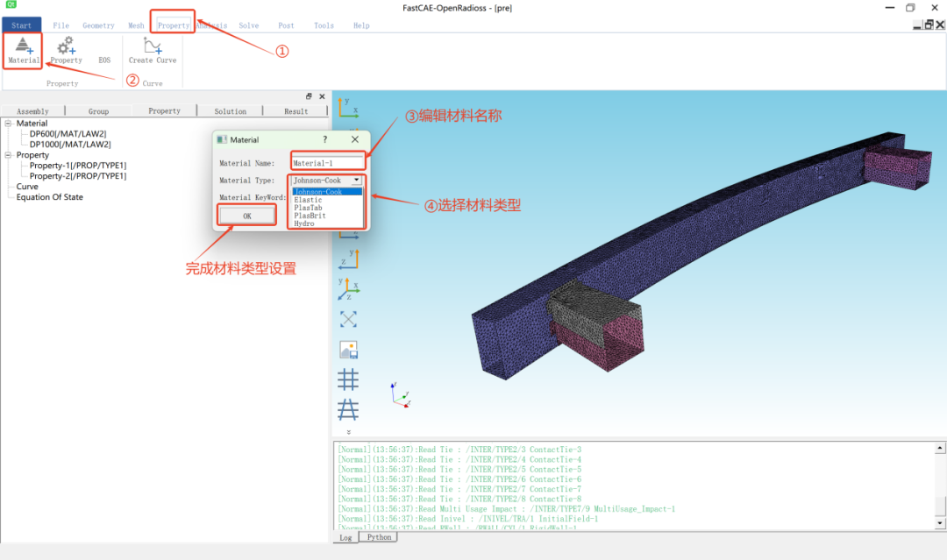Toggle the perspective grid view icon

pyautogui.click(x=348, y=410)
